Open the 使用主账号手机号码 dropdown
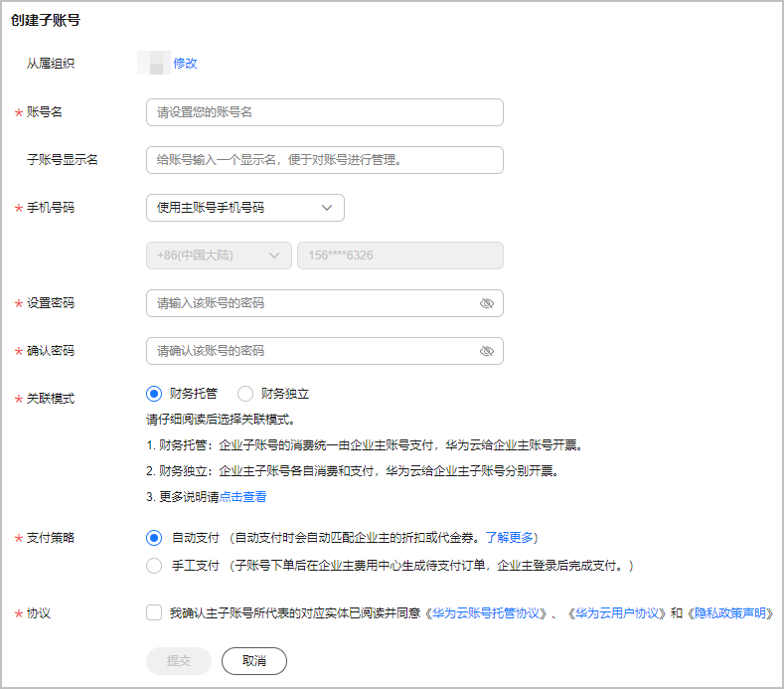This screenshot has width=784, height=689. coord(244,208)
